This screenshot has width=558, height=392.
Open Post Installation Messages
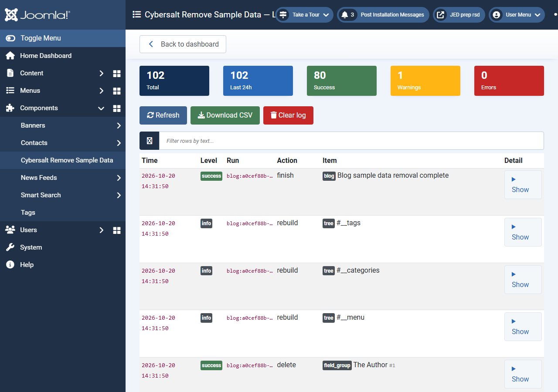(x=383, y=15)
